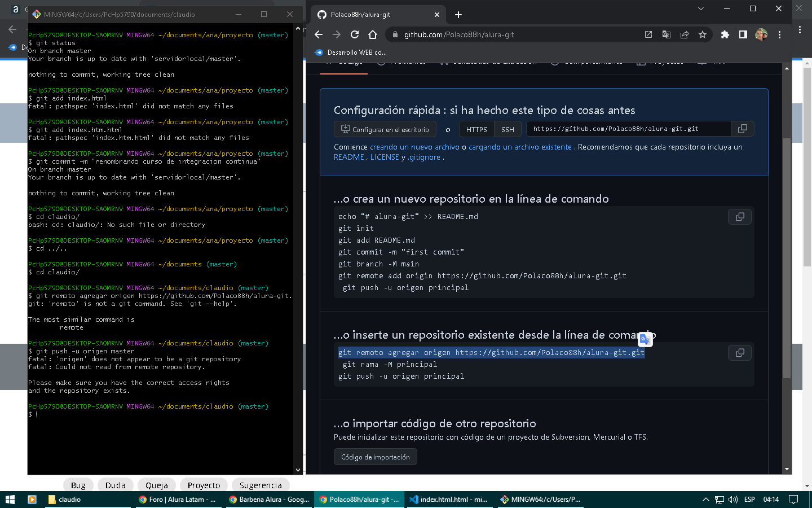Click the orange media player taskbar icon
This screenshot has width=812, height=508.
[x=32, y=500]
